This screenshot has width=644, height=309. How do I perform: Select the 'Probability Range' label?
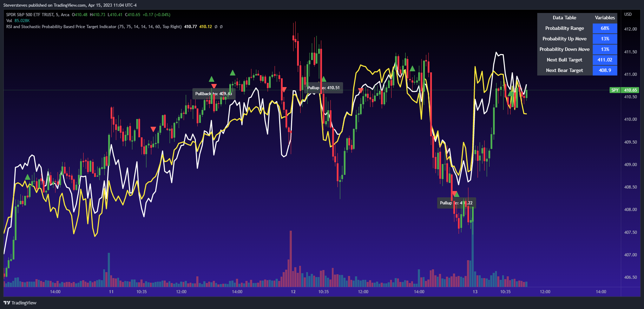point(564,28)
